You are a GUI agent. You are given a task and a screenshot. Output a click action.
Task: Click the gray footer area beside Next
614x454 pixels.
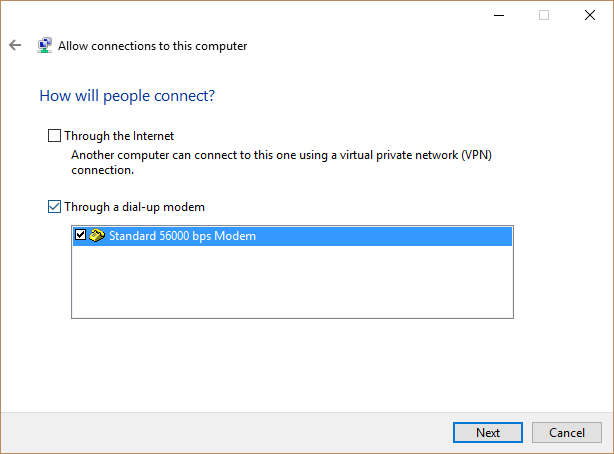pyautogui.click(x=227, y=432)
